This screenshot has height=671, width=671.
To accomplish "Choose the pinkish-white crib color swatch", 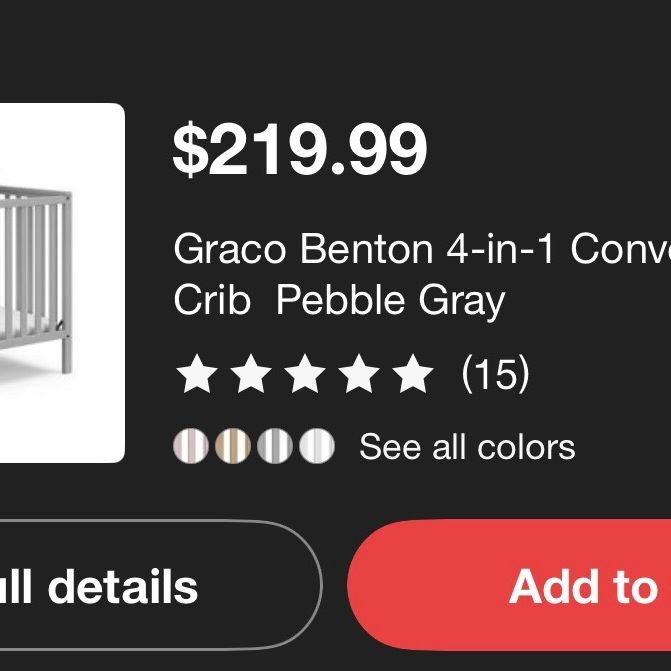I will tap(191, 446).
